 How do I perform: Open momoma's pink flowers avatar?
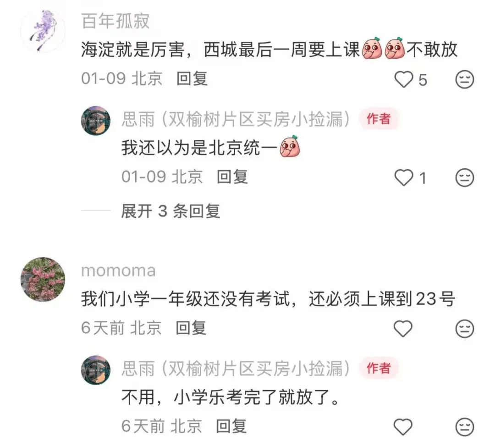tap(43, 279)
